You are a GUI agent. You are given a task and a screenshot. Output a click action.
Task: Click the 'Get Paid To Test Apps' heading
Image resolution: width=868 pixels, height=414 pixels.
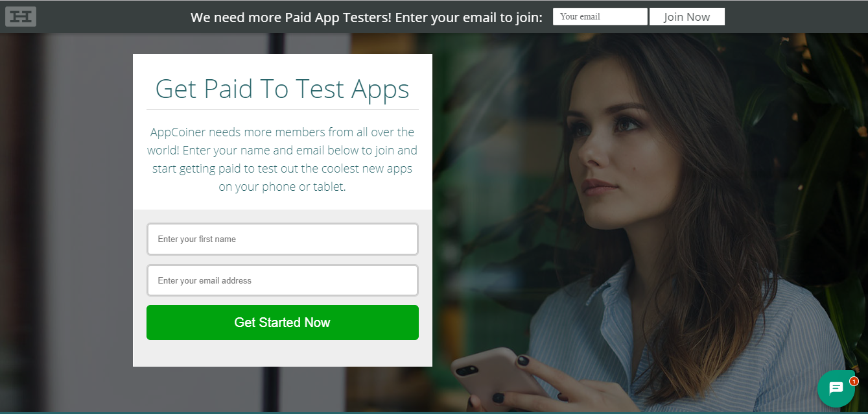tap(283, 89)
